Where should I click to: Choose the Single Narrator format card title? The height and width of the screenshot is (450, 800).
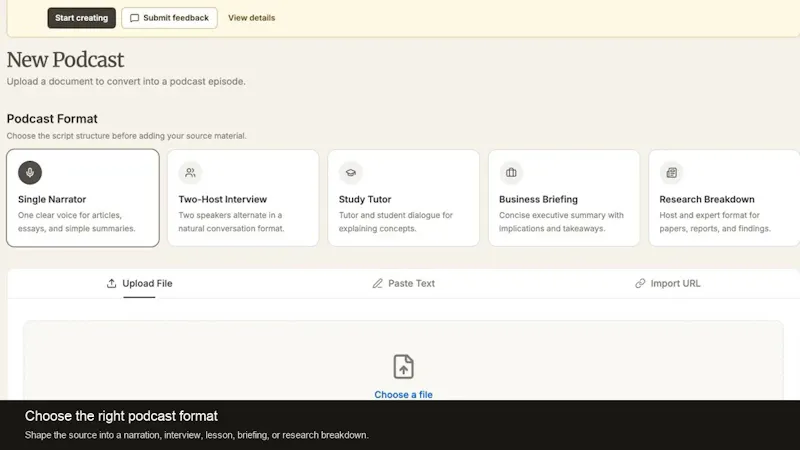(x=52, y=199)
